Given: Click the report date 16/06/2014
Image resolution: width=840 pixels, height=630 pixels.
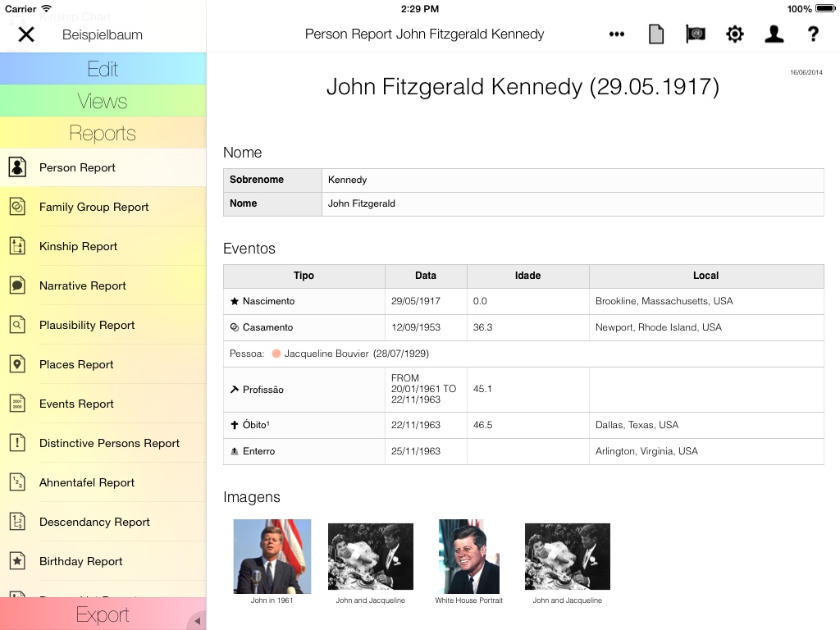Looking at the screenshot, I should 806,72.
